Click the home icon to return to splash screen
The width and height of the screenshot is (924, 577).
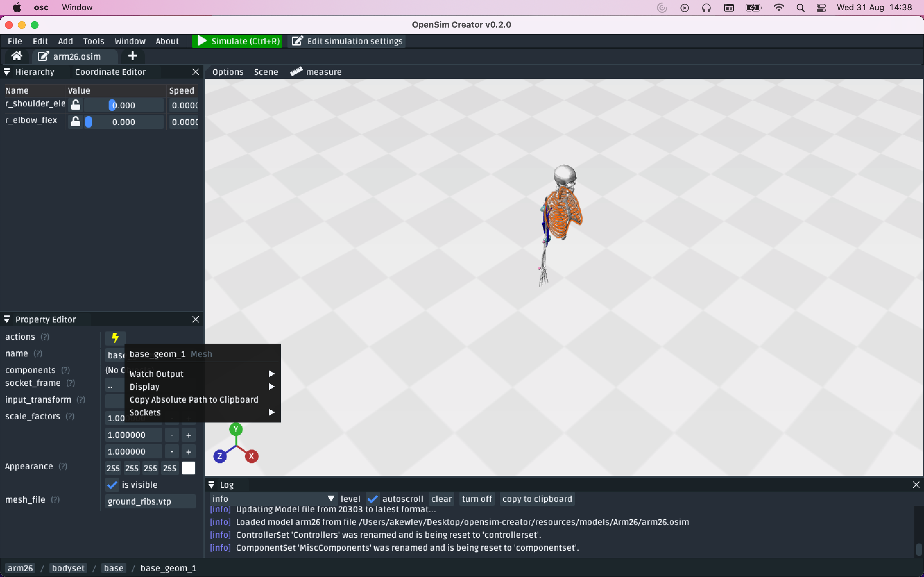(x=16, y=56)
